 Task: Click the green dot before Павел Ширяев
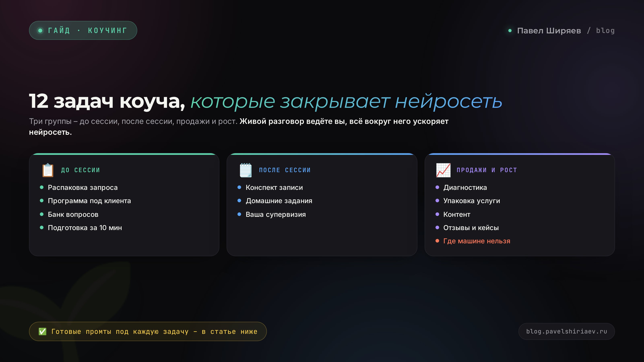pyautogui.click(x=510, y=31)
